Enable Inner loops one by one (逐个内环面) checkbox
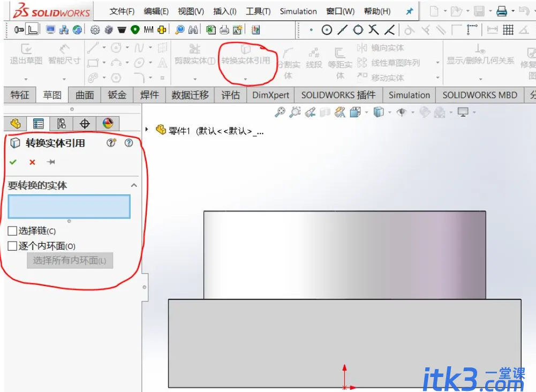 click(x=12, y=246)
